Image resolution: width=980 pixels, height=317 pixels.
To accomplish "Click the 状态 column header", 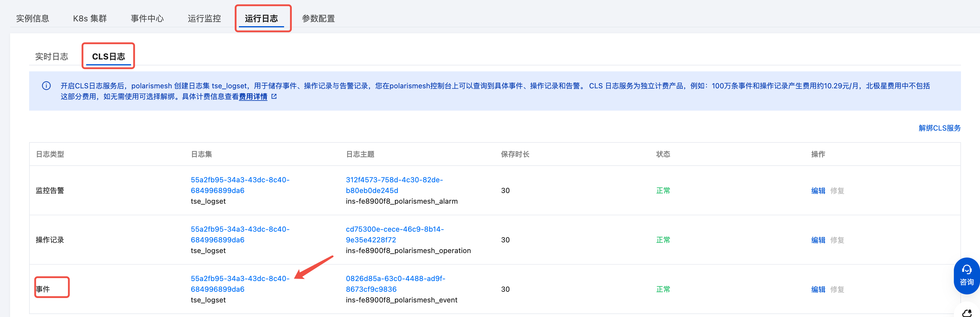I will pyautogui.click(x=663, y=154).
